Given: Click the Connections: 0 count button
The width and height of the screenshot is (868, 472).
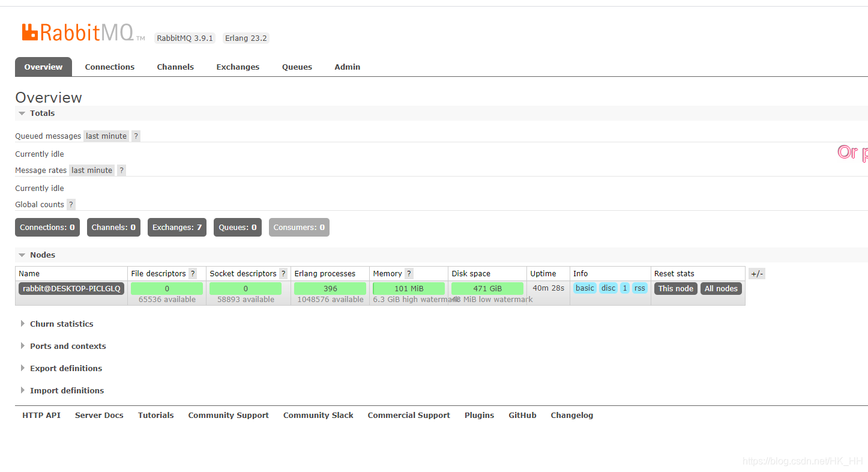Looking at the screenshot, I should (47, 227).
